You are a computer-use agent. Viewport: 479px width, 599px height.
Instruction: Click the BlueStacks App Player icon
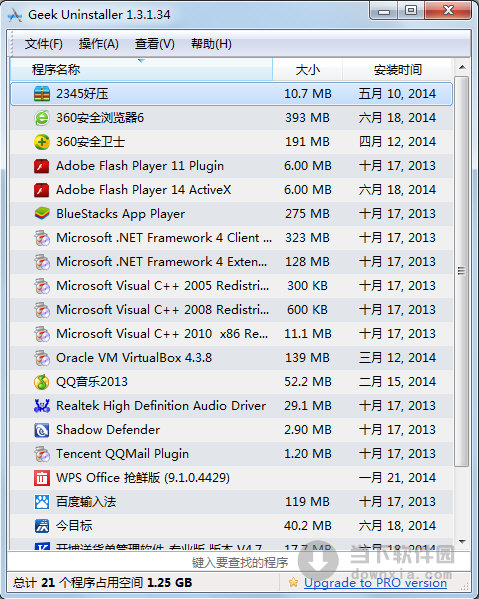click(x=42, y=214)
